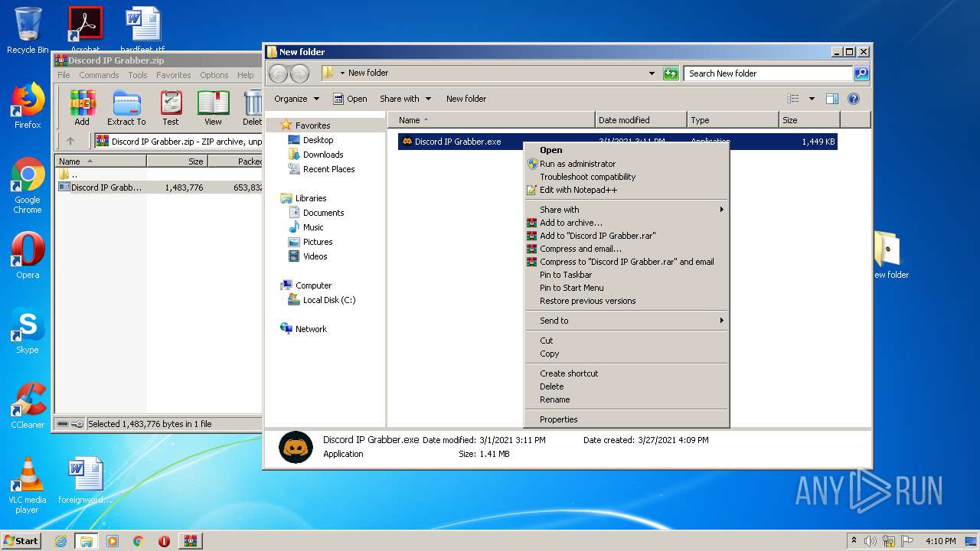980x551 pixels.
Task: Open the Share with toolbar dropdown
Action: (405, 99)
